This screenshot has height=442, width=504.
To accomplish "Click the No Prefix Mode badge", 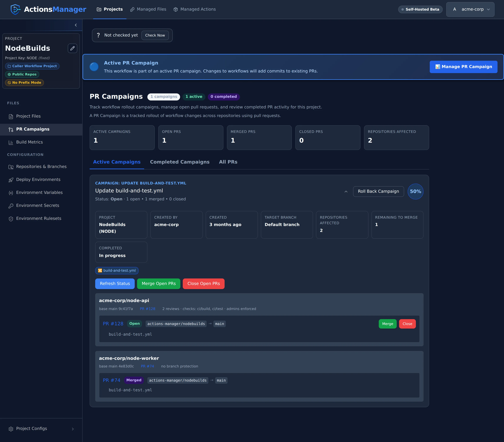I will click(24, 83).
